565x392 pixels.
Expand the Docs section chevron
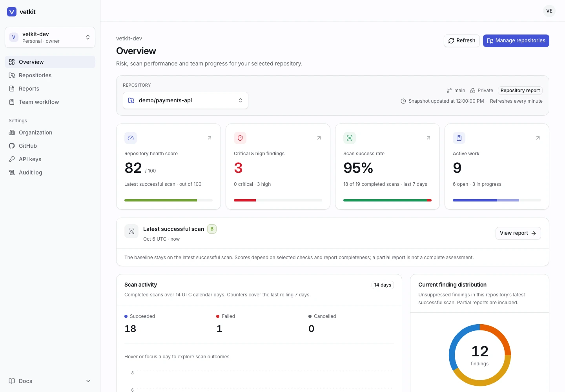[88, 381]
